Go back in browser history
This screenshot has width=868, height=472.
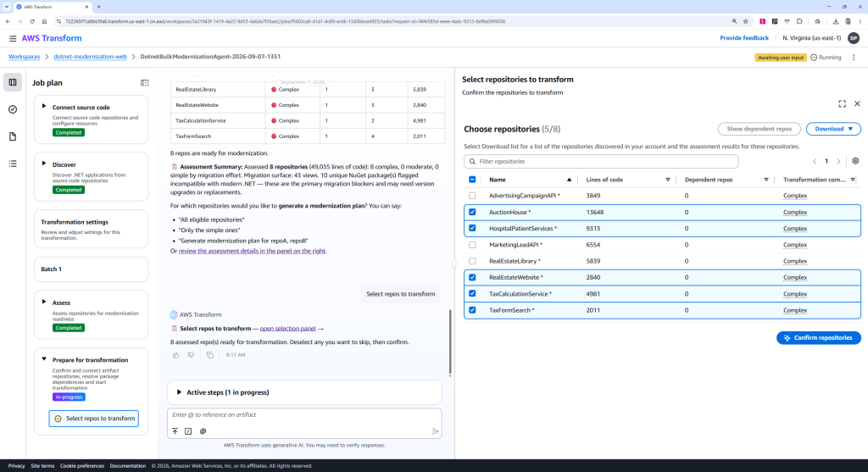[8, 21]
